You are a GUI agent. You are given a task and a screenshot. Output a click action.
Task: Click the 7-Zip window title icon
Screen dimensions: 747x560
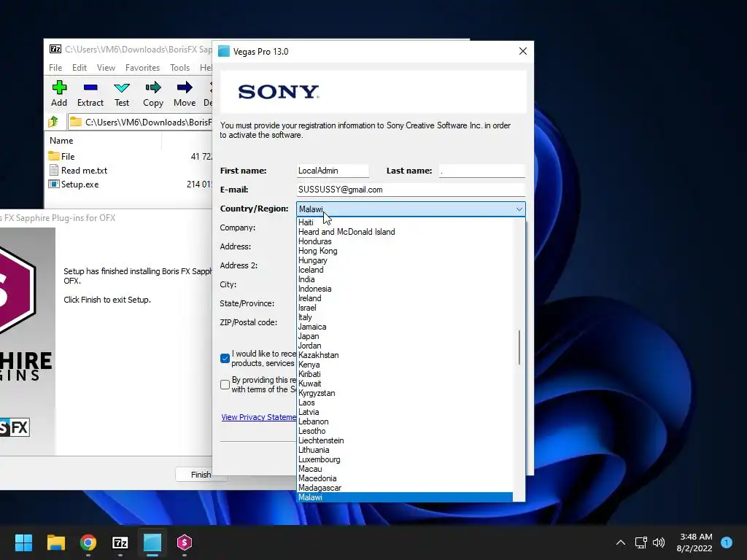click(55, 49)
